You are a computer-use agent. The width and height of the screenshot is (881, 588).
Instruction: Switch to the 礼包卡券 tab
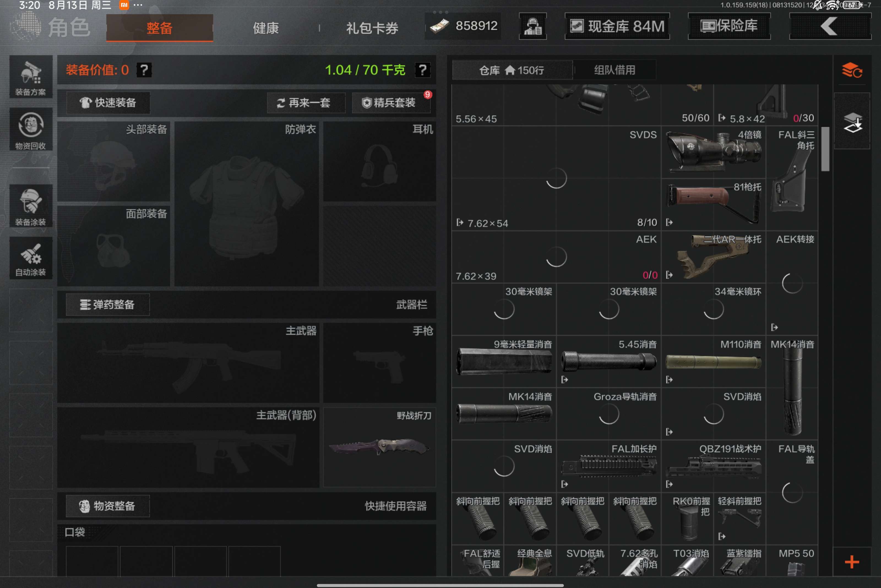pyautogui.click(x=372, y=28)
